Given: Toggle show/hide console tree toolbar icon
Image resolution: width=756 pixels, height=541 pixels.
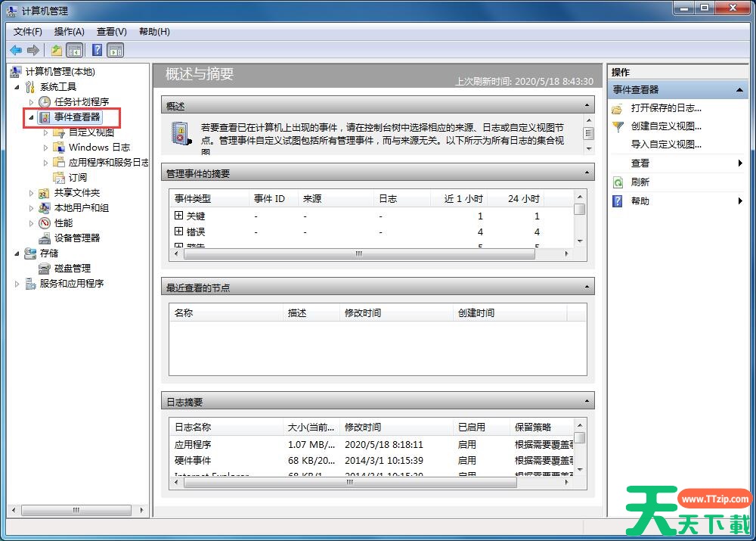Looking at the screenshot, I should click(75, 50).
